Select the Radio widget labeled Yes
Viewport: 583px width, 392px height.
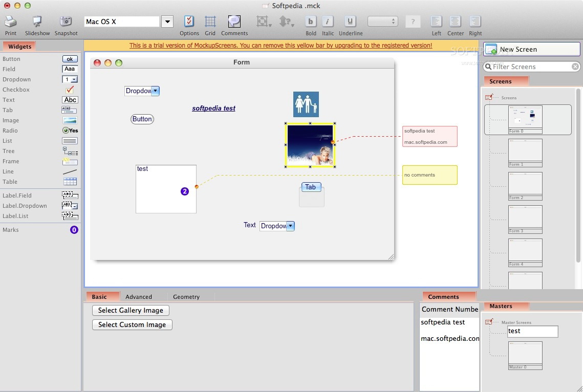pyautogui.click(x=70, y=130)
